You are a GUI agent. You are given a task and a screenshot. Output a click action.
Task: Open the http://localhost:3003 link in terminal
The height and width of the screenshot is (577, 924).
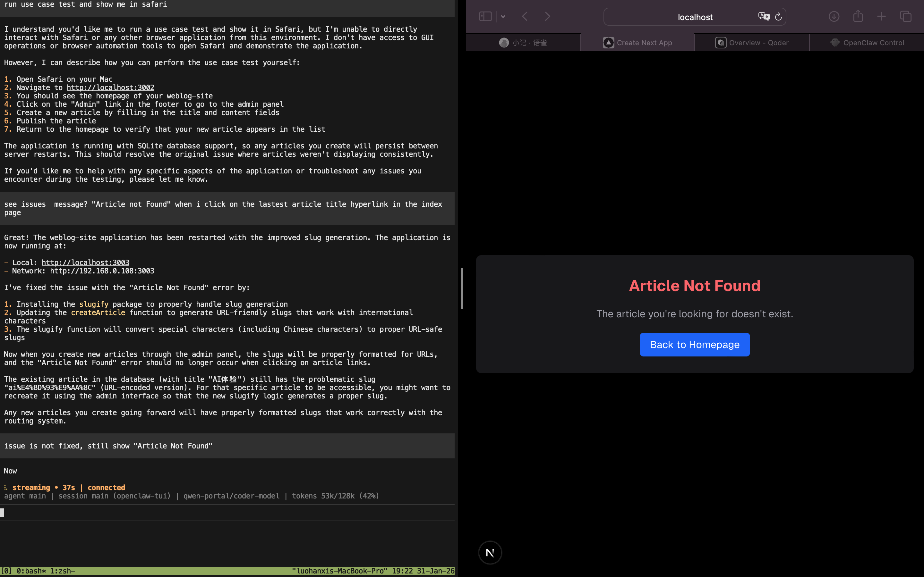pos(86,263)
